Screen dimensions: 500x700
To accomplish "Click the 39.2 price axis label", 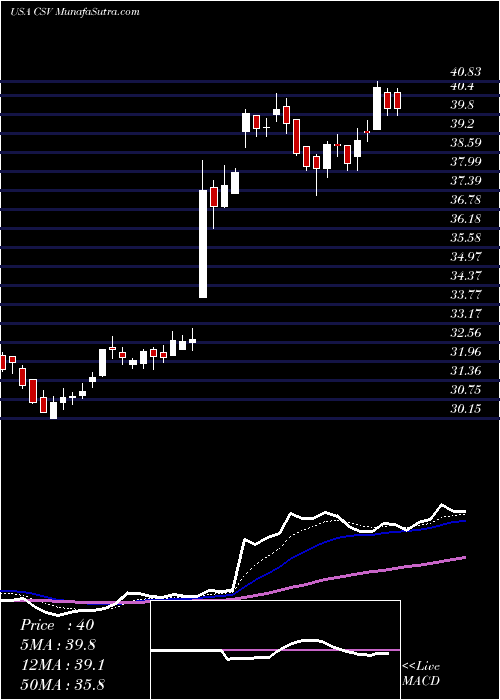I will (x=462, y=124).
